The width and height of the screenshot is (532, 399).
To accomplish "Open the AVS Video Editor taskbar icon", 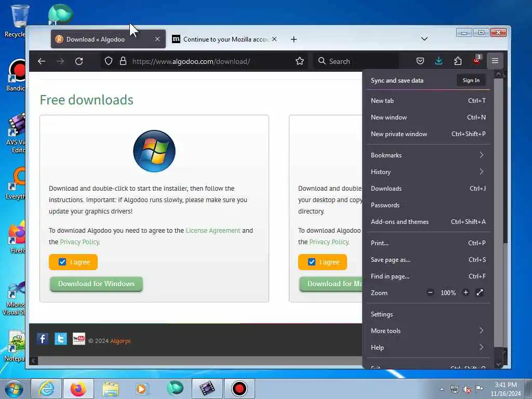I will pos(207,389).
